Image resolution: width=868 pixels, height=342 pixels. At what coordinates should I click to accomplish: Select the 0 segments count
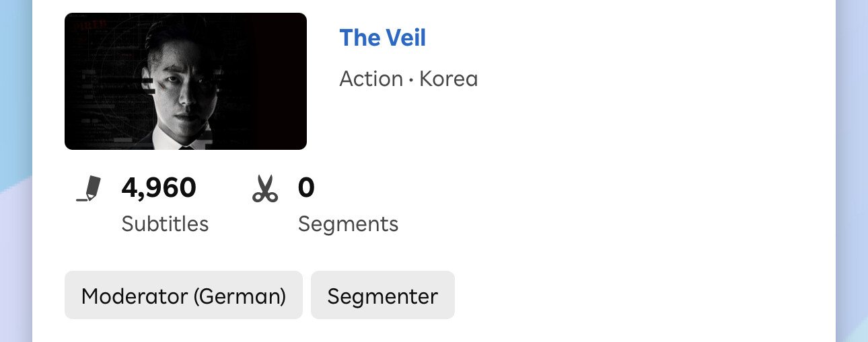306,188
